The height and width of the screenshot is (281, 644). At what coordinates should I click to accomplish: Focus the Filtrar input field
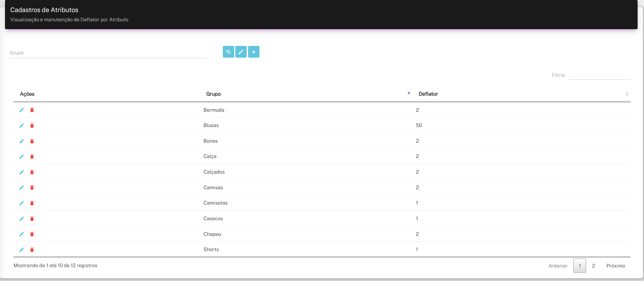click(599, 75)
